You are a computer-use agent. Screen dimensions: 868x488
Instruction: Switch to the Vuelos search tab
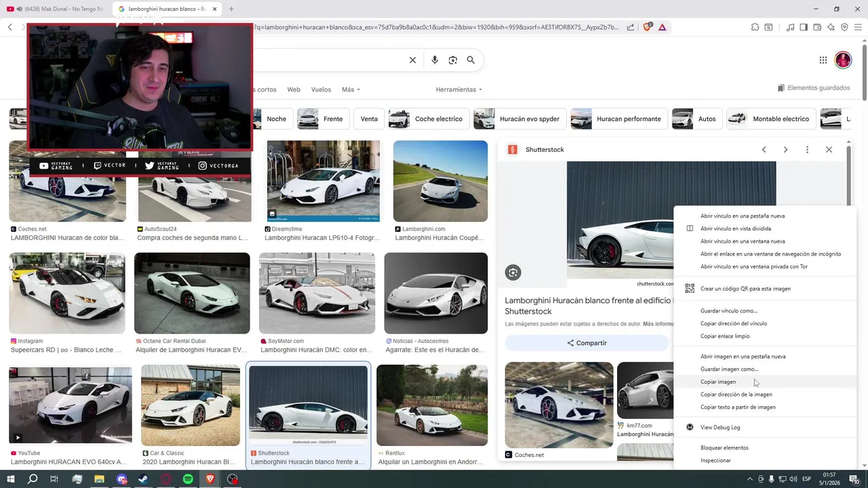pos(321,89)
